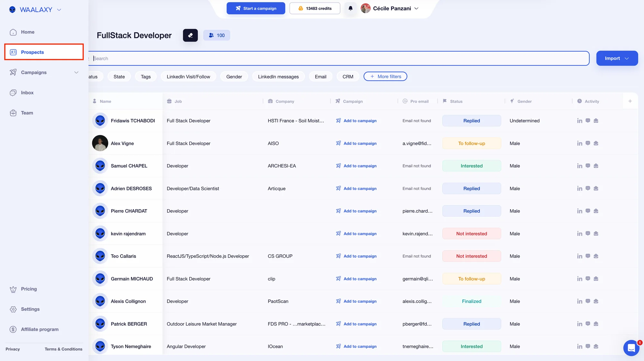
Task: Open the Tags filter
Action: 146,77
